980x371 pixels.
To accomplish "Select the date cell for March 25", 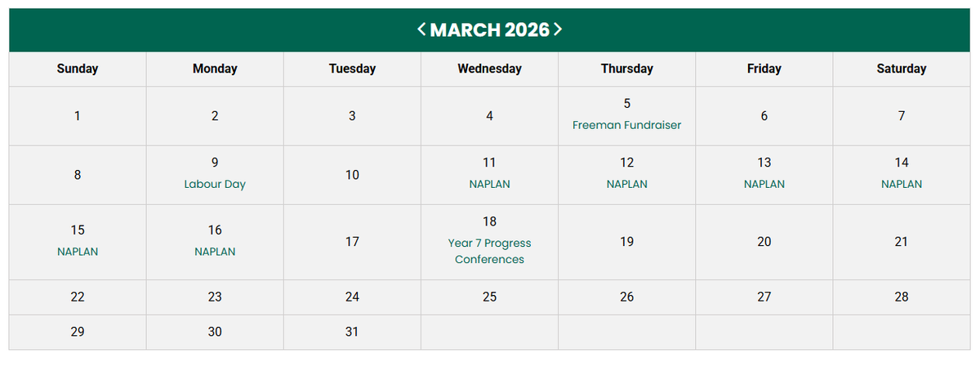I will tap(489, 297).
